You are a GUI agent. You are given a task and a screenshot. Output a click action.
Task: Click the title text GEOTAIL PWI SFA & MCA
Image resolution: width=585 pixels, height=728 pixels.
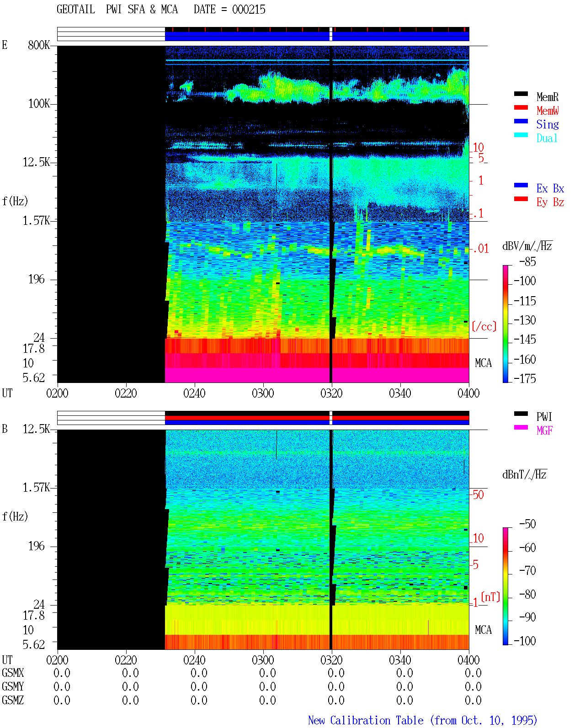coord(117,10)
